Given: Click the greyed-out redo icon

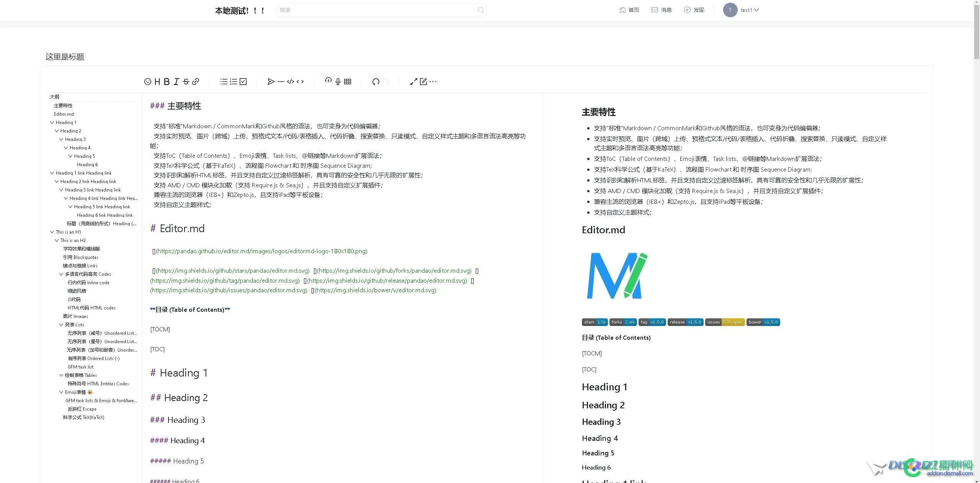Looking at the screenshot, I should coord(385,82).
